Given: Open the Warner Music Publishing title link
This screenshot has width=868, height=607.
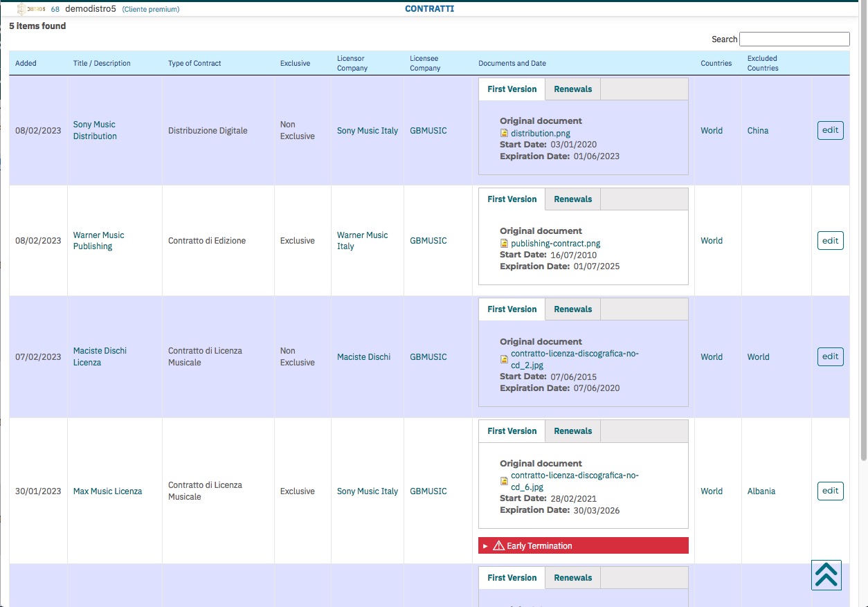Looking at the screenshot, I should (x=99, y=241).
